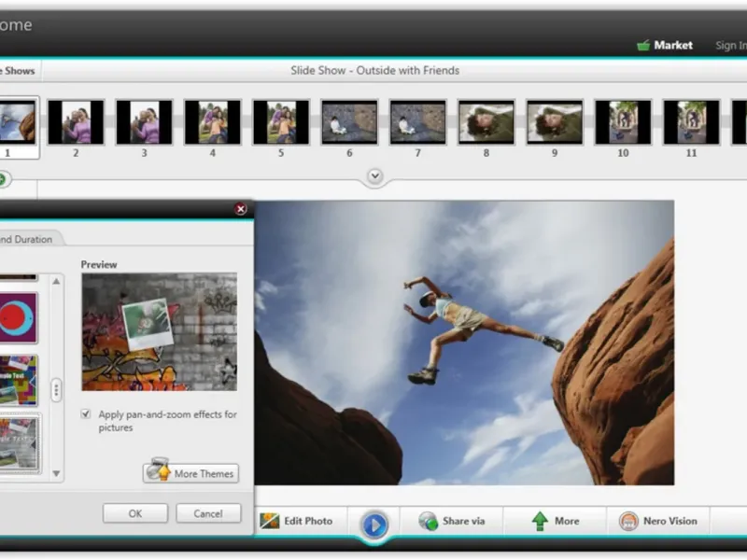The width and height of the screenshot is (747, 560).
Task: Click the Sign In link
Action: [731, 45]
